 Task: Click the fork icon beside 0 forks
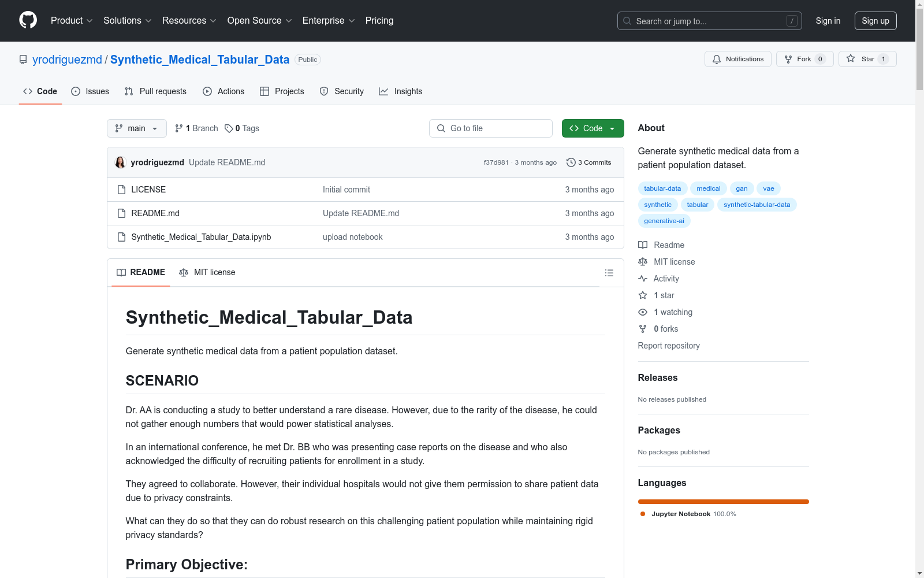(x=643, y=329)
